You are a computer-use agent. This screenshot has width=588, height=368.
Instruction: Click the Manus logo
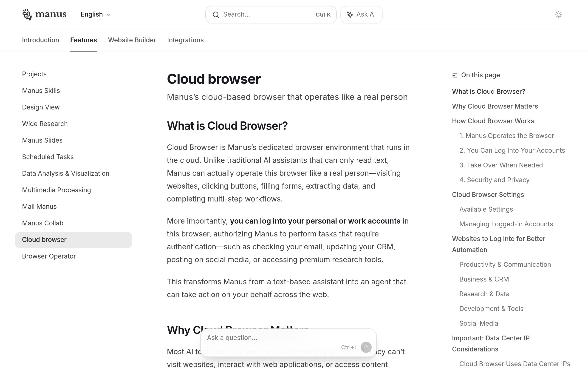(44, 14)
